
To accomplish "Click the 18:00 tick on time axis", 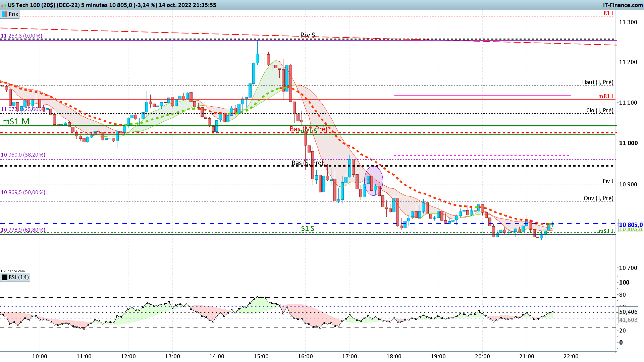I will click(394, 356).
